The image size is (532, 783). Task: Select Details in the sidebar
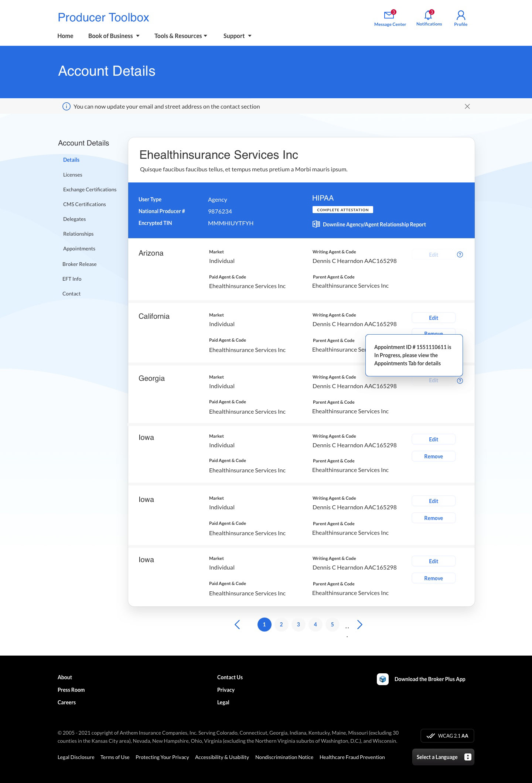(x=71, y=160)
